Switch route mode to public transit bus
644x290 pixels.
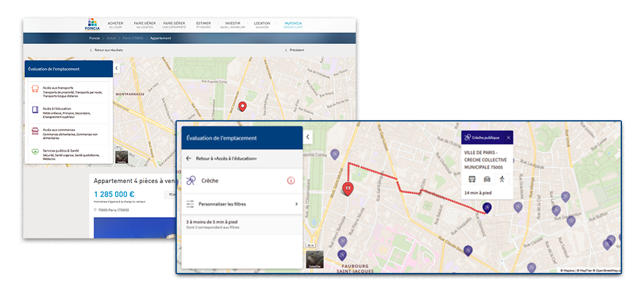(x=472, y=179)
